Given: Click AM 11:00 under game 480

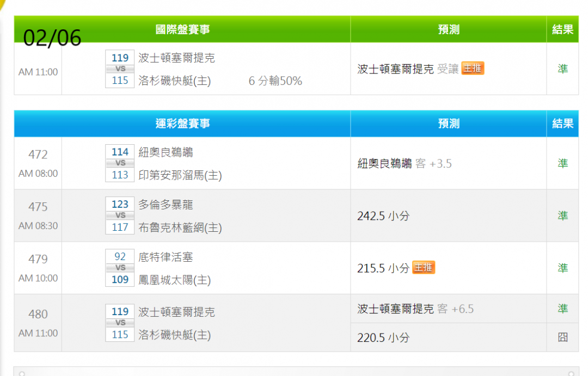Looking at the screenshot, I should [x=38, y=333].
